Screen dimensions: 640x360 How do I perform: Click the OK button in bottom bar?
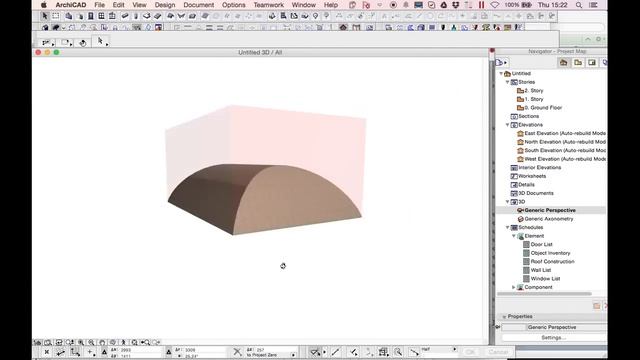point(470,352)
